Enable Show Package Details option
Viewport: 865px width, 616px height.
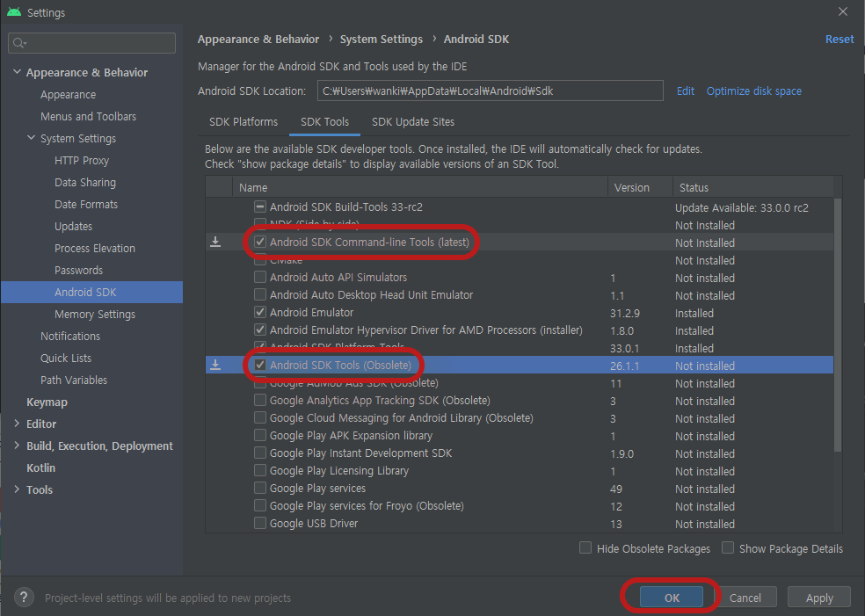(728, 547)
